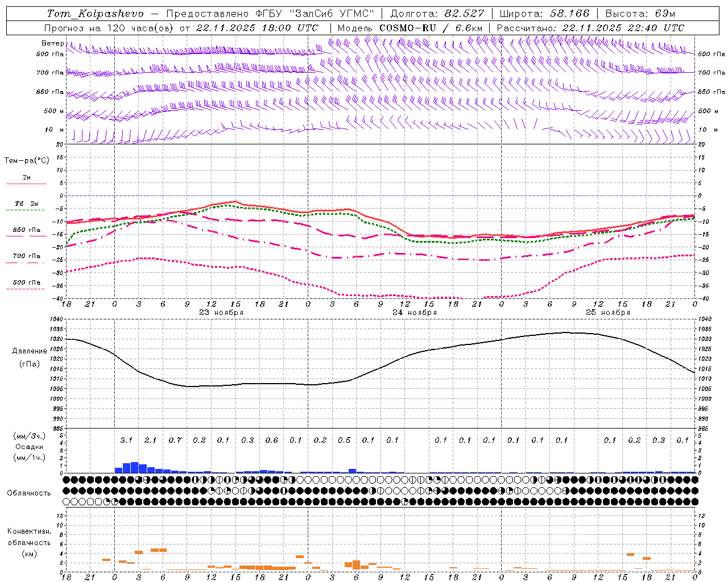Viewport: 728px width, 582px height.
Task: Click the Тем-ра(°C) temperature panel label
Action: 27,161
